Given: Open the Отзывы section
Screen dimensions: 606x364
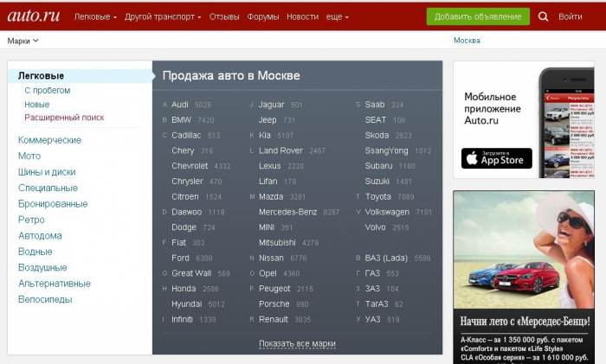Looking at the screenshot, I should point(224,17).
